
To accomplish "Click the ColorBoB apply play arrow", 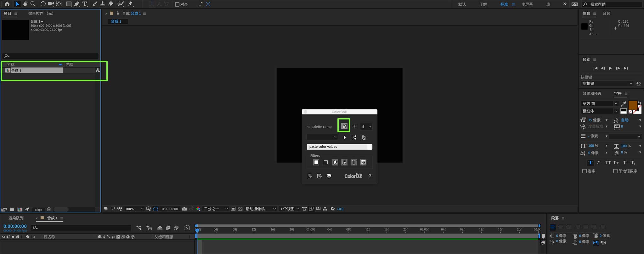I will (345, 137).
